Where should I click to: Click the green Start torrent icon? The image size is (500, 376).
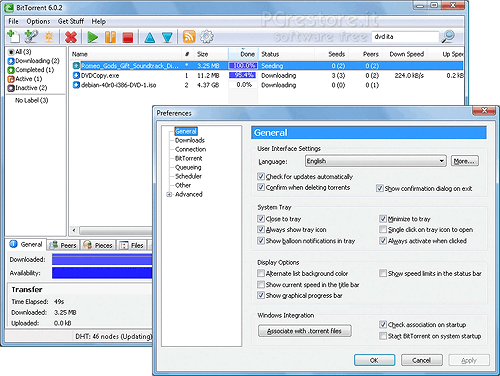(92, 37)
